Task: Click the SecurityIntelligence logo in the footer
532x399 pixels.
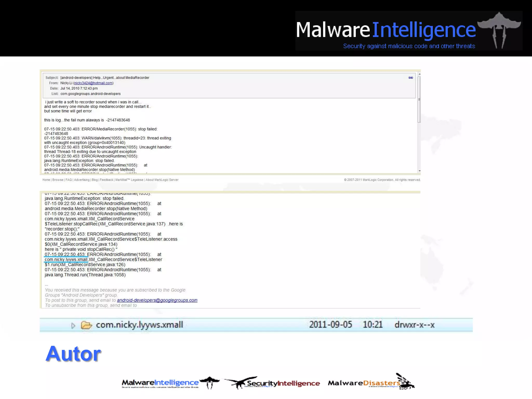Action: [272, 383]
